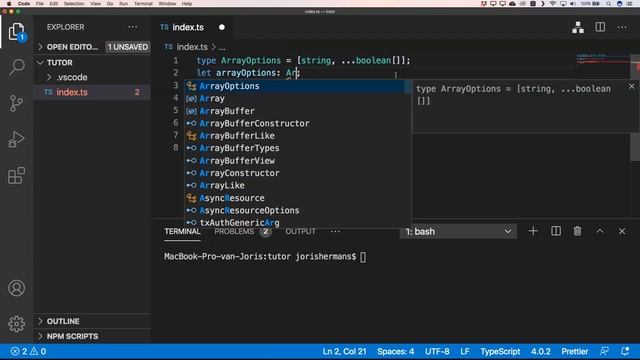Open macOS Spotlight search icon
Screen dimensions: 640x360
coord(609,4)
